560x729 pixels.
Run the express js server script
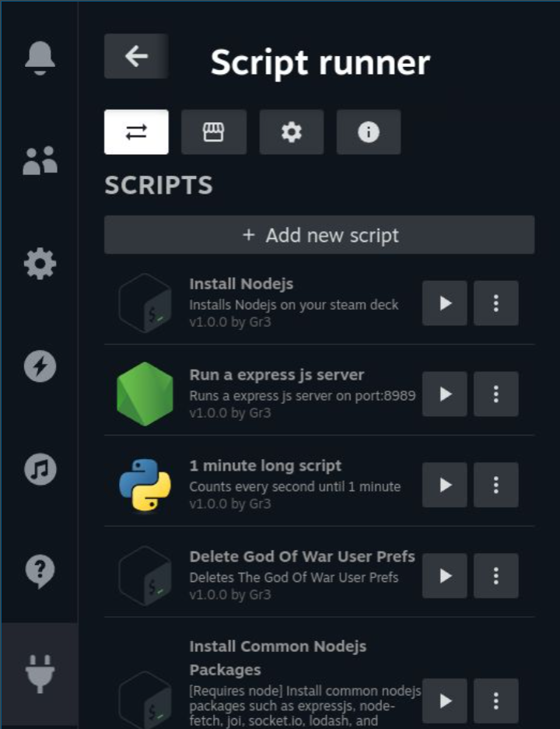click(x=445, y=394)
